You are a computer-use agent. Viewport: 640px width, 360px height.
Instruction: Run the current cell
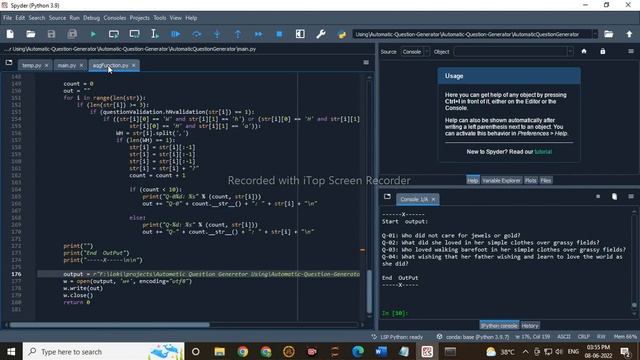tap(114, 34)
